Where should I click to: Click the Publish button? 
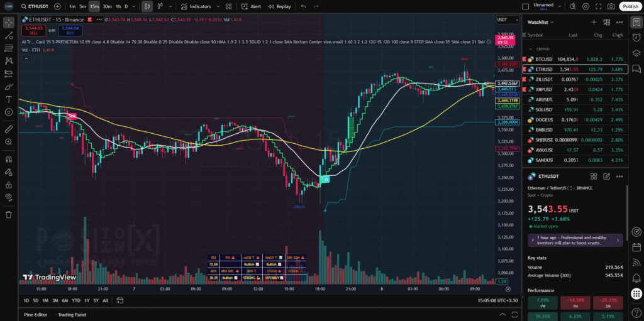click(x=630, y=6)
